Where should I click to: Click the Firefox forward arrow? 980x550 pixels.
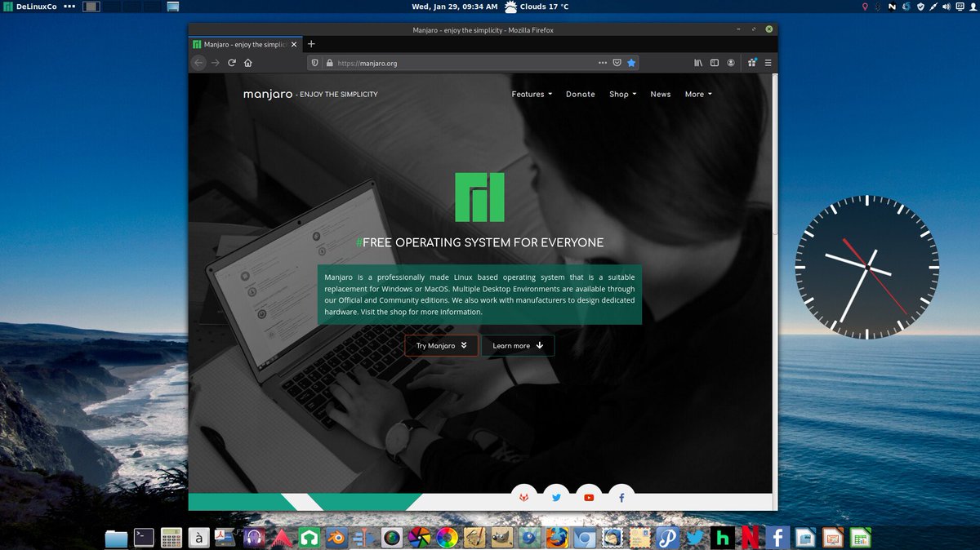tap(216, 63)
